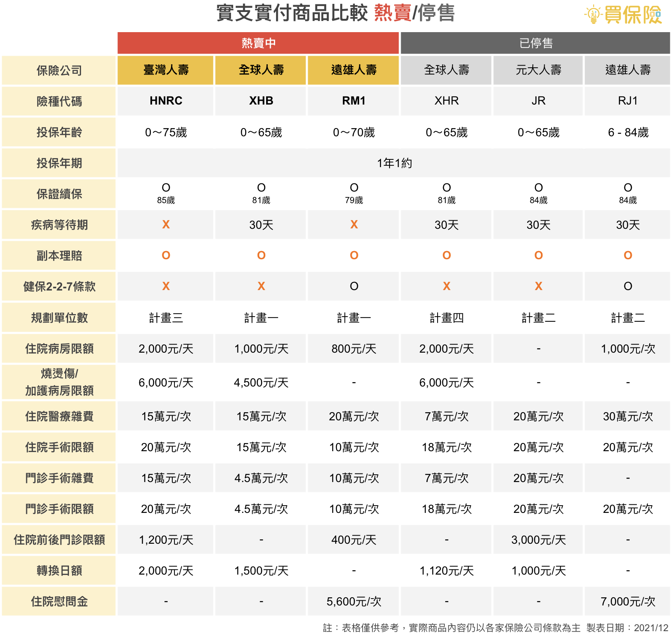This screenshot has height=635, width=672.
Task: Click the 門診手術雜費 row label
Action: click(59, 478)
